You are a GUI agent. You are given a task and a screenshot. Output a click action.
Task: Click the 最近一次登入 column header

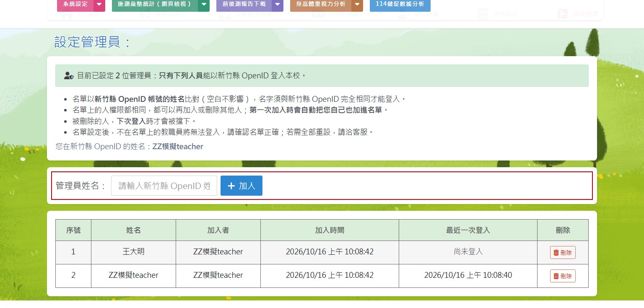(468, 230)
